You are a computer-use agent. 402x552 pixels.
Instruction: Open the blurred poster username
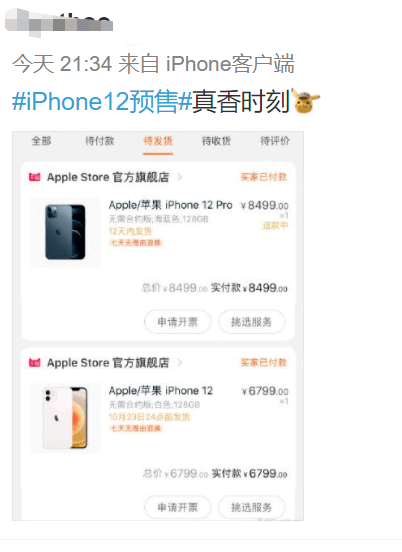point(59,23)
